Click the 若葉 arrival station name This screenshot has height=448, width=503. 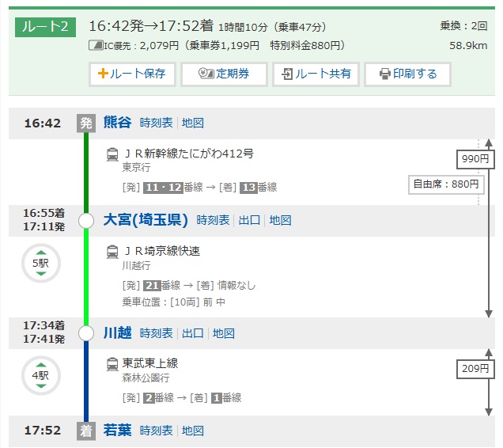click(117, 431)
